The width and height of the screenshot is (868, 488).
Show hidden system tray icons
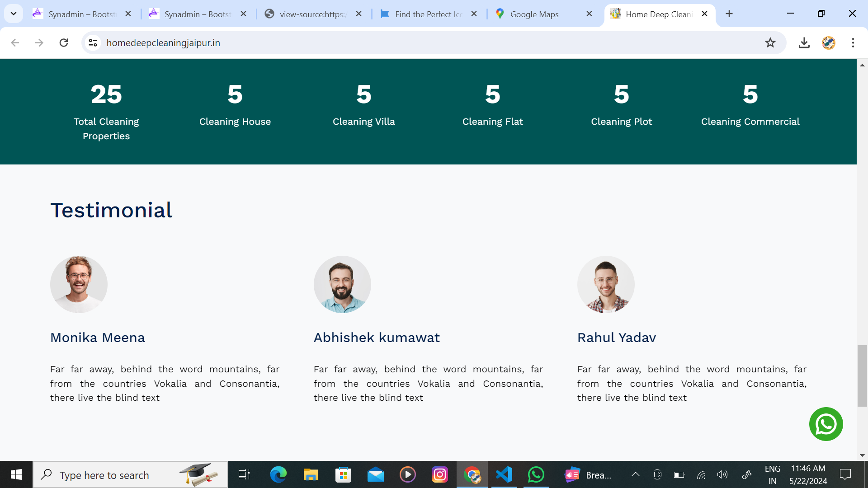point(635,474)
